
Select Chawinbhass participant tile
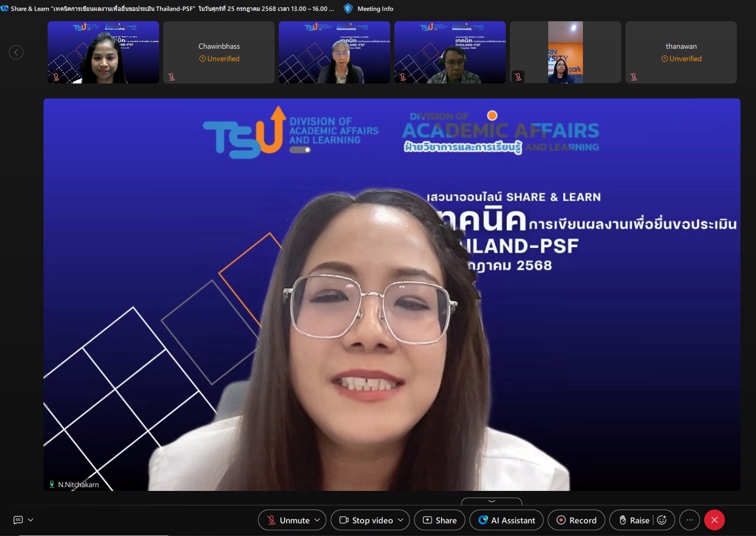219,52
